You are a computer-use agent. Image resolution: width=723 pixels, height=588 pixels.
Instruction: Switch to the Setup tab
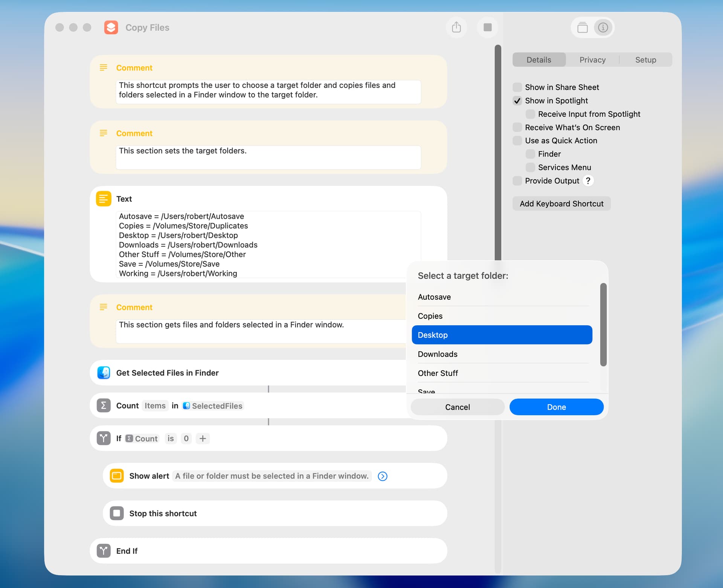tap(645, 60)
